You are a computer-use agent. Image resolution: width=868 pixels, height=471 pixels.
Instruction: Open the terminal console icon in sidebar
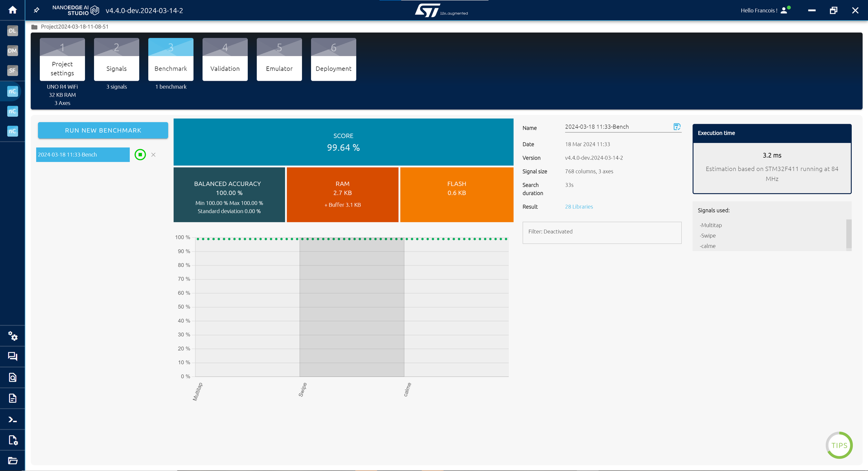click(13, 420)
